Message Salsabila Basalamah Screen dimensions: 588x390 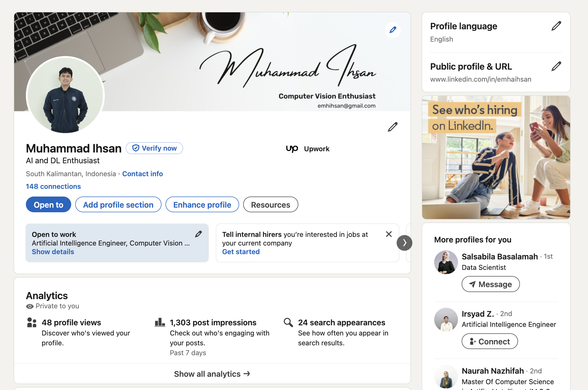click(x=491, y=284)
